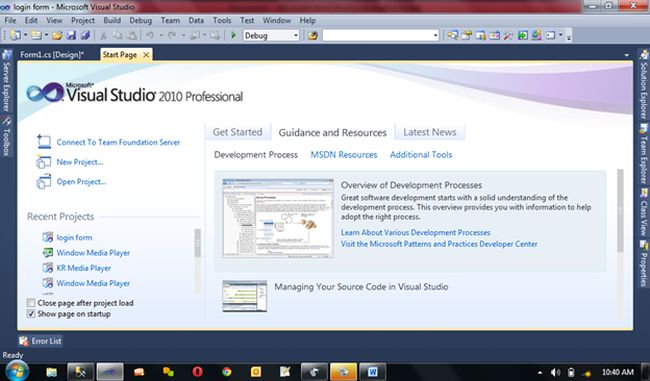Open the Find combo box dropdown arrow
650x381 pixels.
pyautogui.click(x=435, y=36)
